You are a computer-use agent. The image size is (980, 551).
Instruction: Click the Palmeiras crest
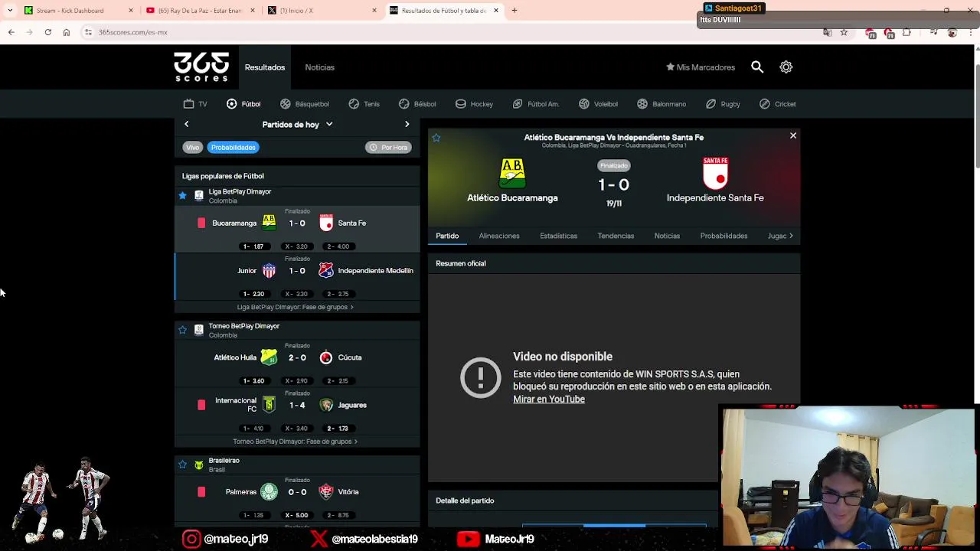269,492
